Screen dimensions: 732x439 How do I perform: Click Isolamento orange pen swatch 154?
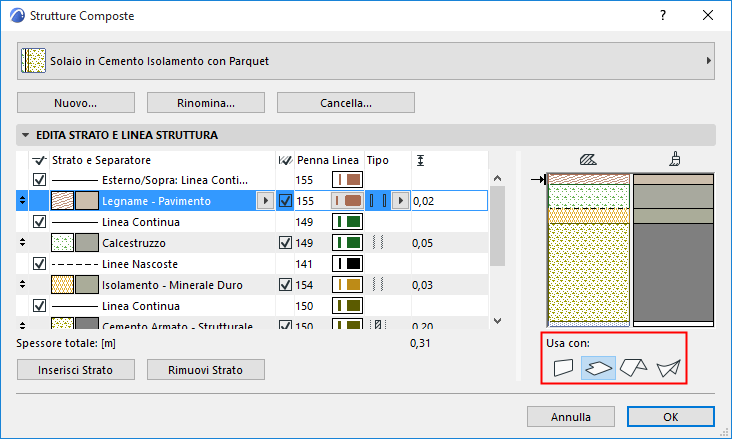[x=347, y=285]
